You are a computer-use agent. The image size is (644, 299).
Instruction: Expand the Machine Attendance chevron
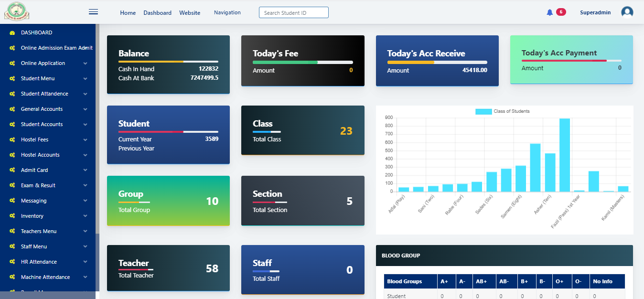pos(85,278)
